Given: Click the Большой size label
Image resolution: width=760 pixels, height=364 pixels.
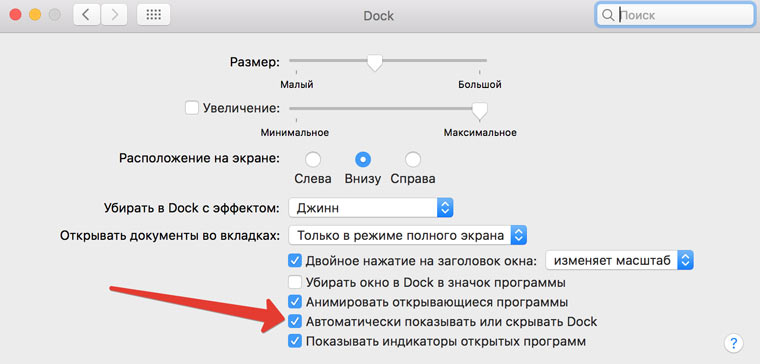Looking at the screenshot, I should pos(480,85).
